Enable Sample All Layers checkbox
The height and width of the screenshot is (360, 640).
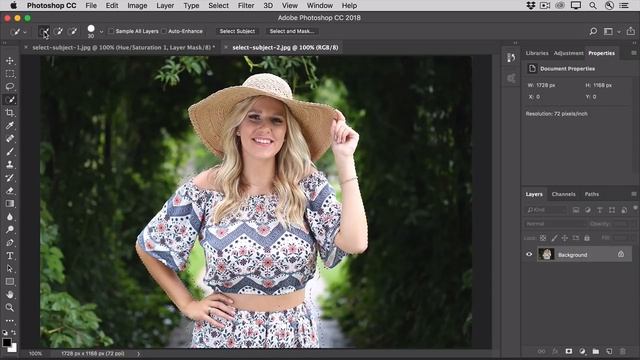click(111, 31)
